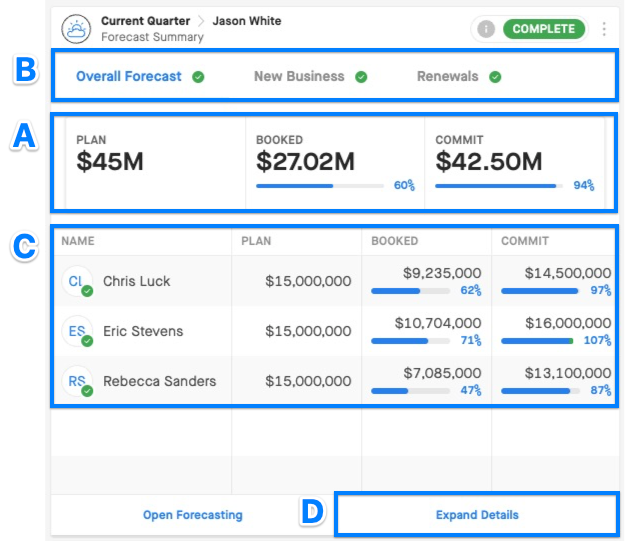
Task: Switch to the Renewals tab
Action: [x=447, y=76]
